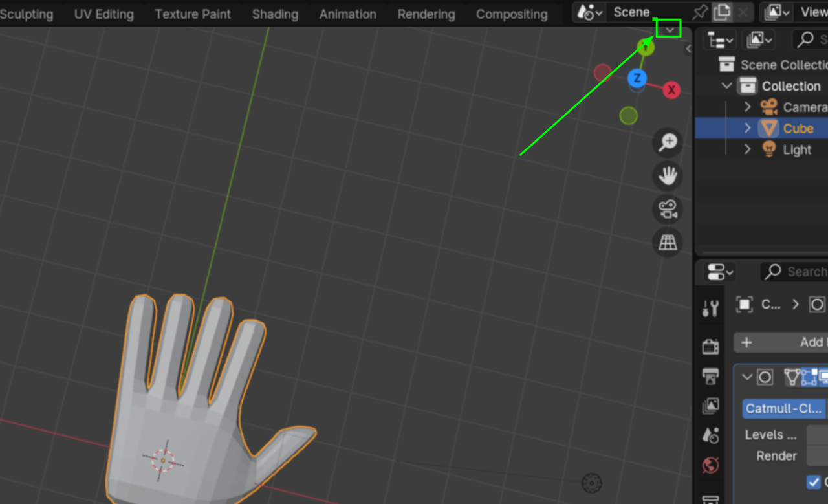The height and width of the screenshot is (504, 828).
Task: Toggle the scene pin icon
Action: click(x=700, y=12)
